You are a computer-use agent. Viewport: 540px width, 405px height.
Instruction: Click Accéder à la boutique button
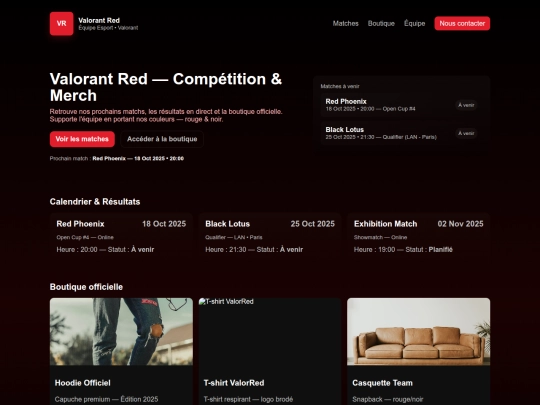coord(162,139)
